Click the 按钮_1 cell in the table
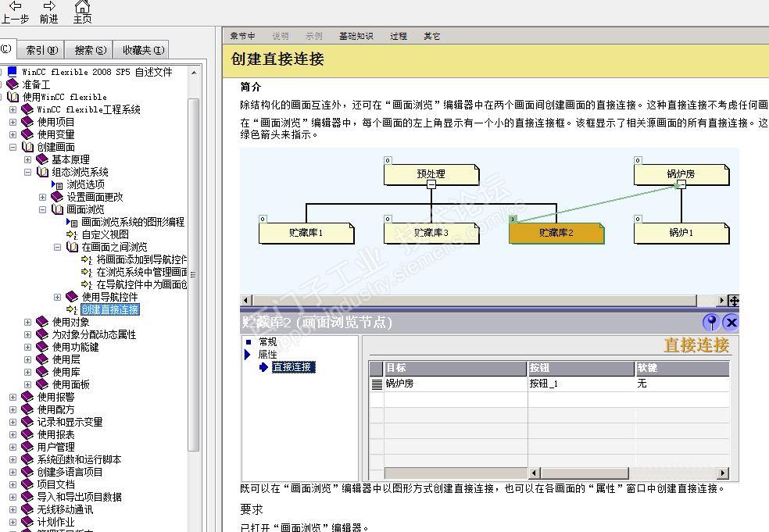This screenshot has height=532, width=769. pos(581,384)
